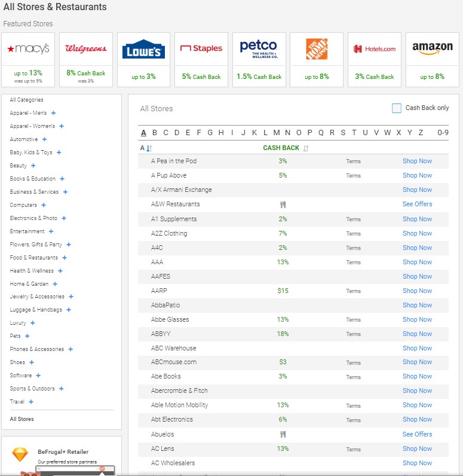Image resolution: width=463 pixels, height=476 pixels.
Task: Expand Baby, Kids & Toys category
Action: pyautogui.click(x=59, y=152)
